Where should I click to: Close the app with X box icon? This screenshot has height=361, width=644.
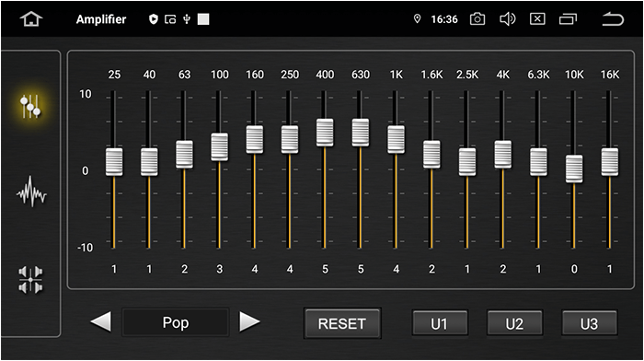(x=537, y=19)
